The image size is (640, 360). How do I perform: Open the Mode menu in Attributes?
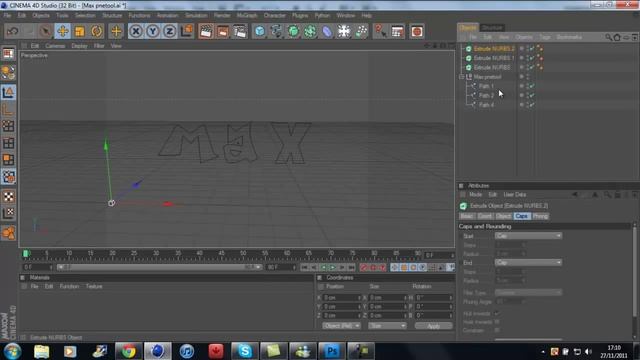coord(476,195)
